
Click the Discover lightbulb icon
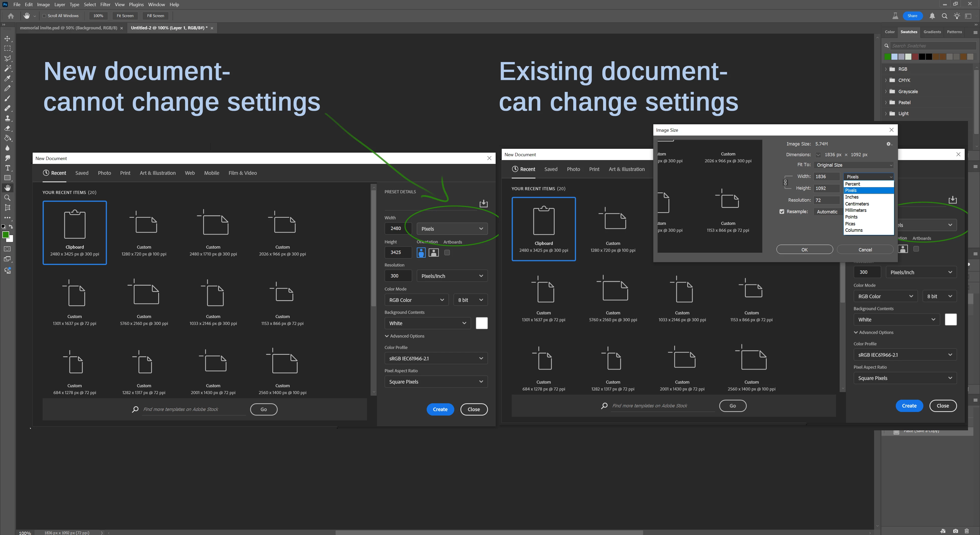[957, 16]
